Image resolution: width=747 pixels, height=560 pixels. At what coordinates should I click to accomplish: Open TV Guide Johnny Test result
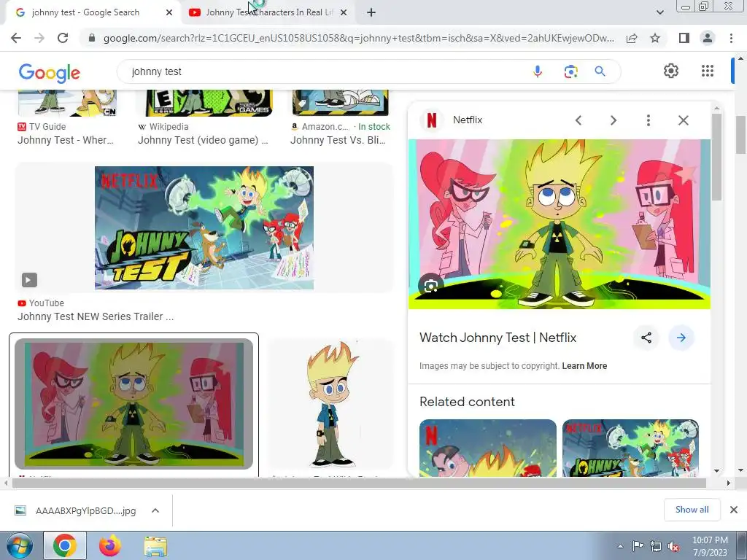pos(65,140)
